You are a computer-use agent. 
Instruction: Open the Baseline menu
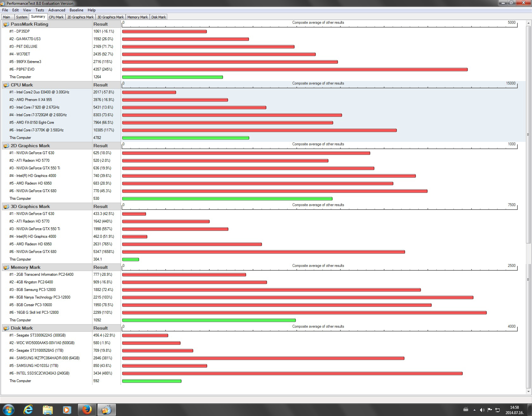coord(76,10)
